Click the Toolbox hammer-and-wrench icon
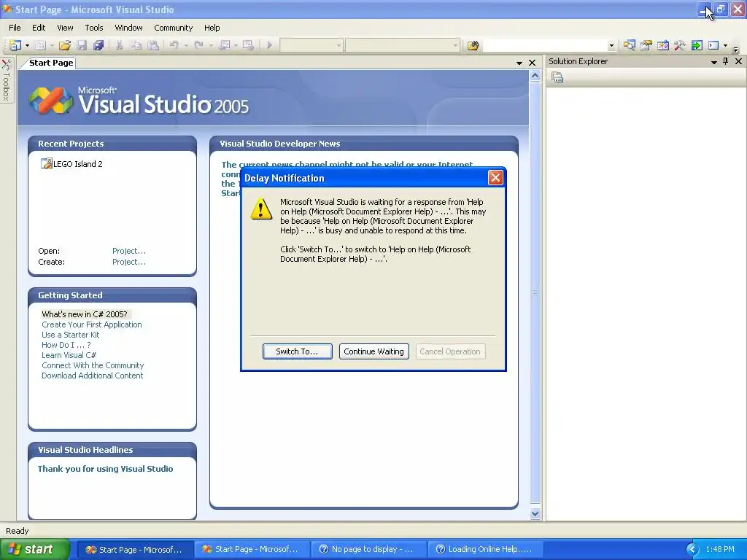The image size is (747, 560). 679,46
